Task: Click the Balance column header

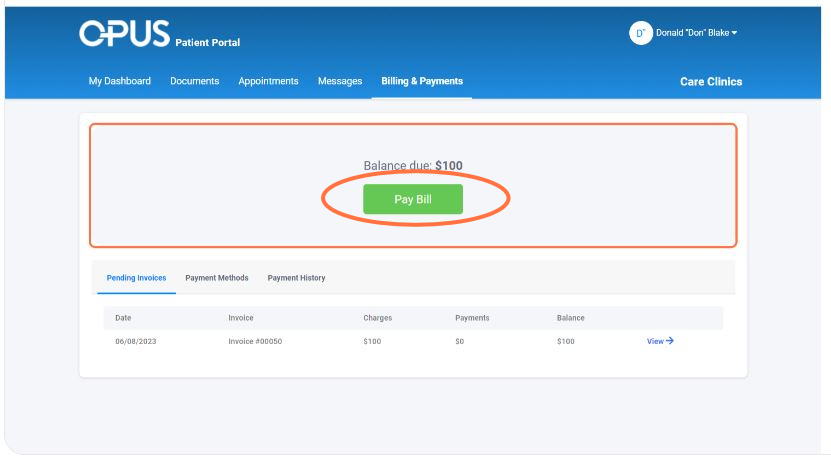Action: (x=570, y=318)
